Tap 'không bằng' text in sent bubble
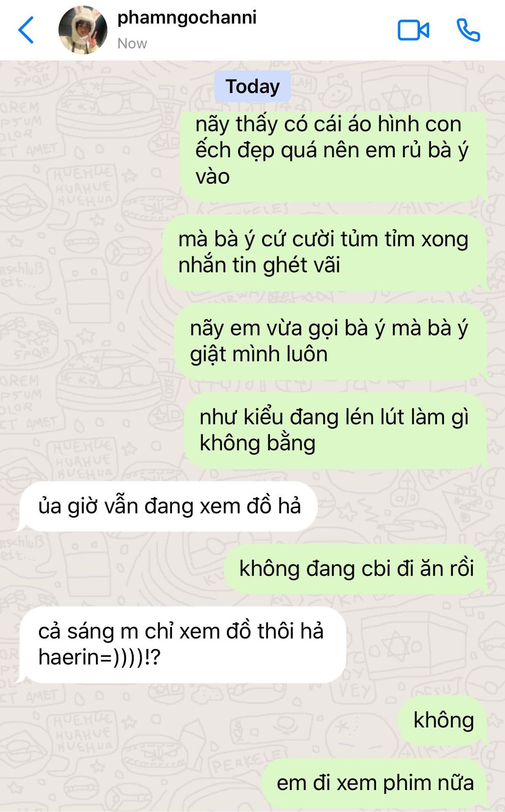Image resolution: width=505 pixels, height=812 pixels. point(258,444)
